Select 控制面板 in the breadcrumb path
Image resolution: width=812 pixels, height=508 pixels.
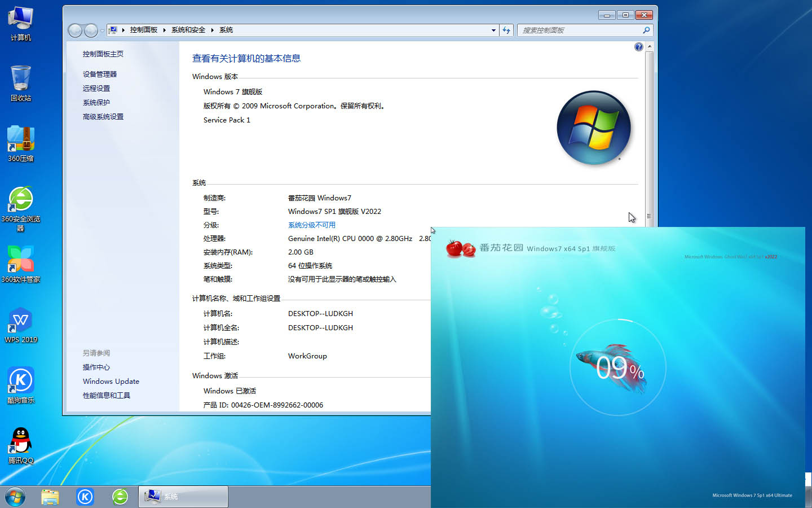pos(144,30)
